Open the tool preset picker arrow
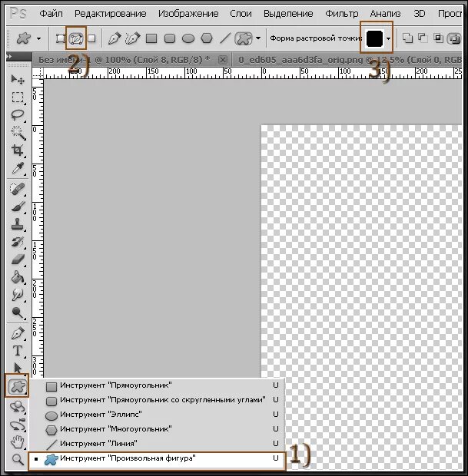Image resolution: width=468 pixels, height=476 pixels. point(38,38)
